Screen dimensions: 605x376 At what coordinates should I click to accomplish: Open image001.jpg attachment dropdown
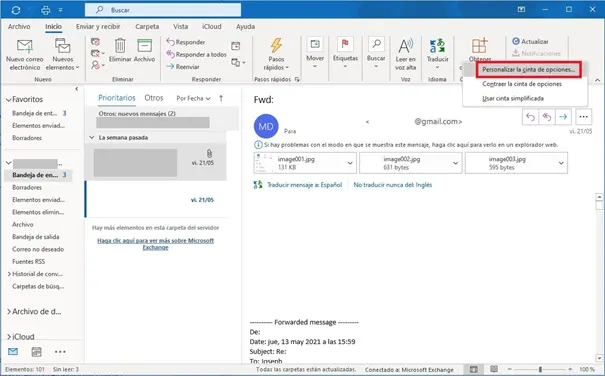point(350,163)
